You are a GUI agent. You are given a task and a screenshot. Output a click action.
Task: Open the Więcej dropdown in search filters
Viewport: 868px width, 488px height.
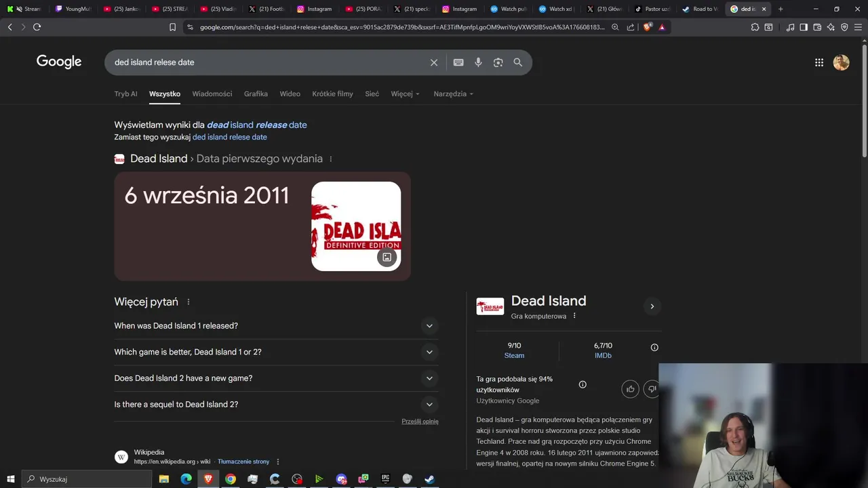(406, 94)
